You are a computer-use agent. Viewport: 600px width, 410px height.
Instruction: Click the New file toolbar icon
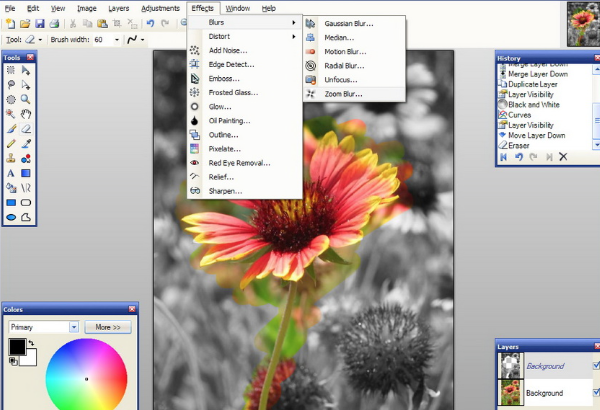[x=10, y=24]
